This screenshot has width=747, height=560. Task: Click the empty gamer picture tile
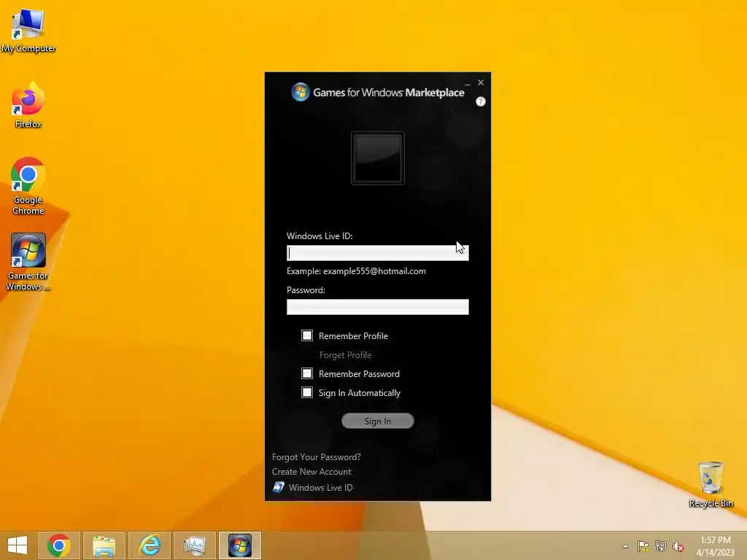tap(378, 158)
